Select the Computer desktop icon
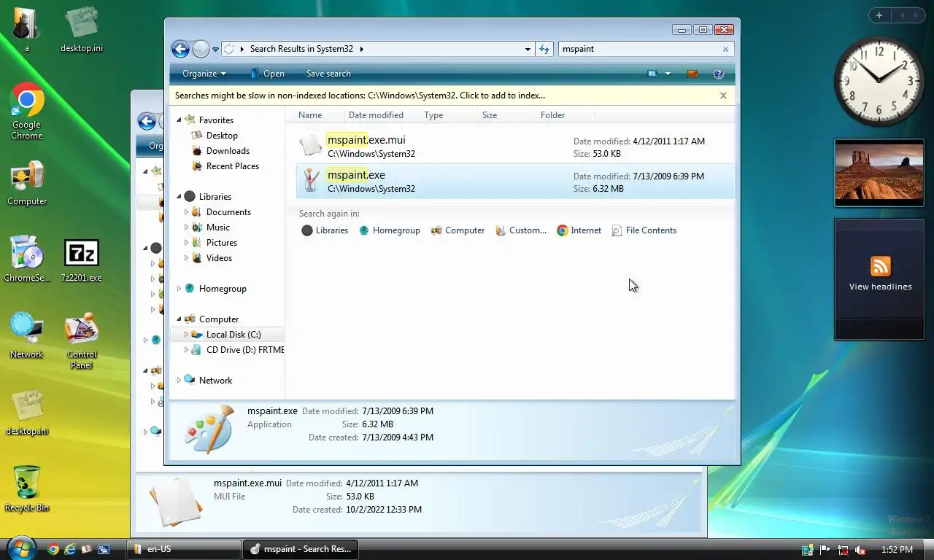This screenshot has width=934, height=560. 27,184
